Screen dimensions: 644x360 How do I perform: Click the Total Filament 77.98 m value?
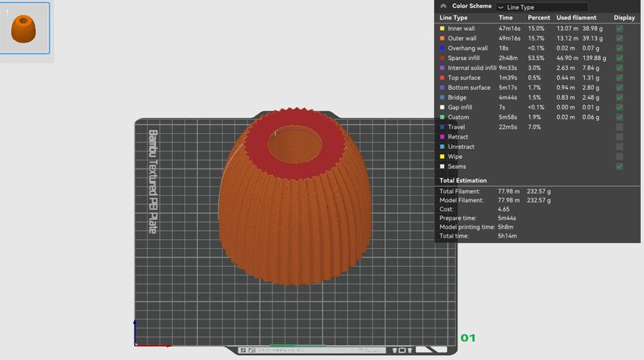509,191
